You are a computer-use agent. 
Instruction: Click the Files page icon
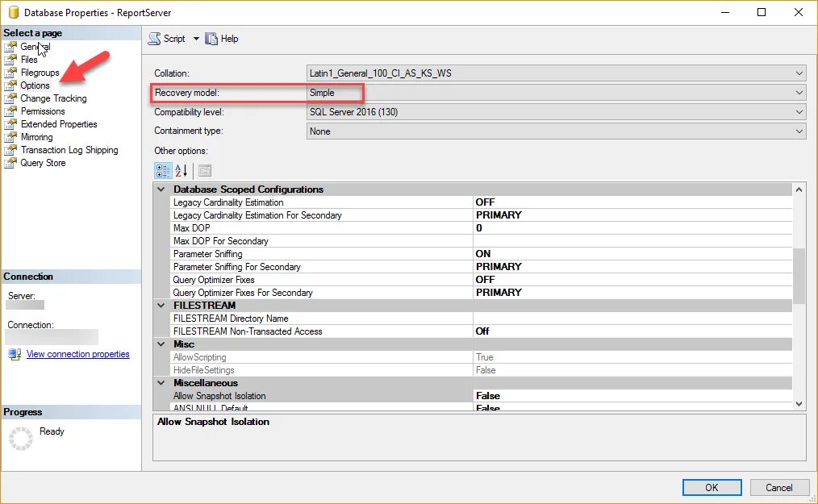point(10,60)
